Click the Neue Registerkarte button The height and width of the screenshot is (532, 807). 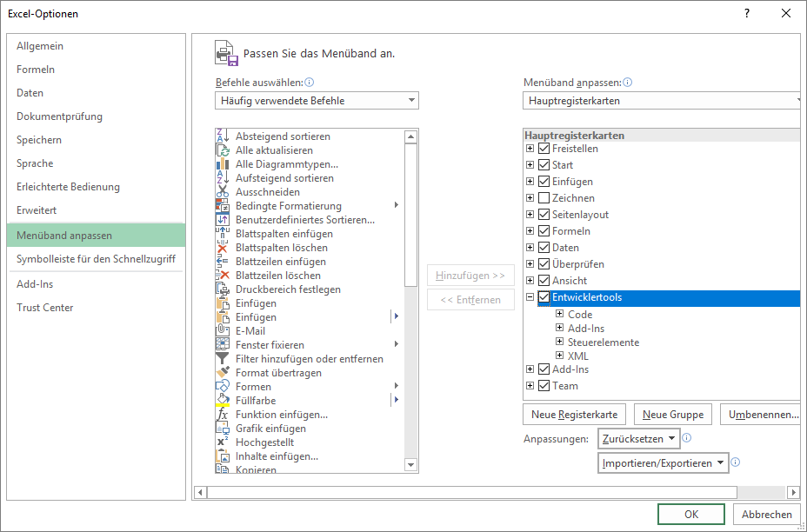(x=574, y=414)
